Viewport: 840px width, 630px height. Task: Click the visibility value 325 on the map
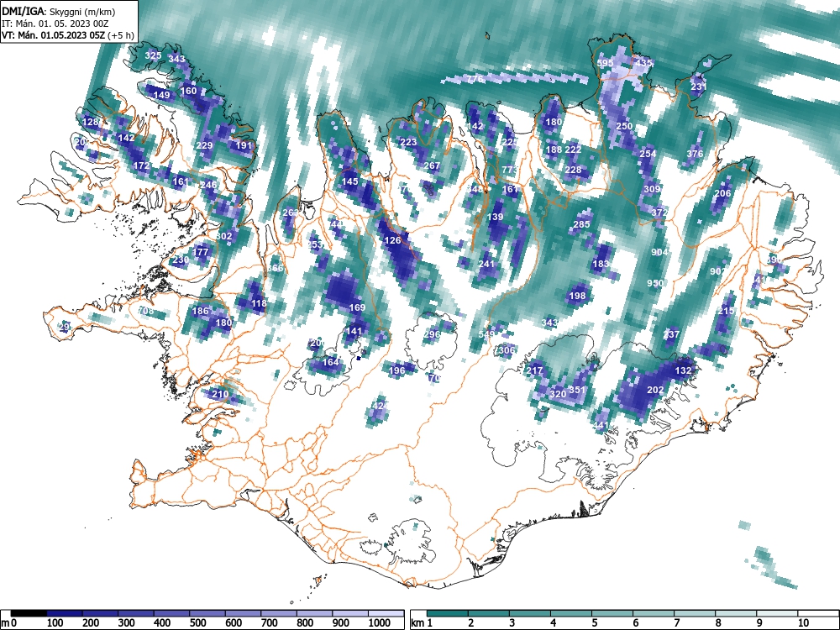pyautogui.click(x=153, y=55)
